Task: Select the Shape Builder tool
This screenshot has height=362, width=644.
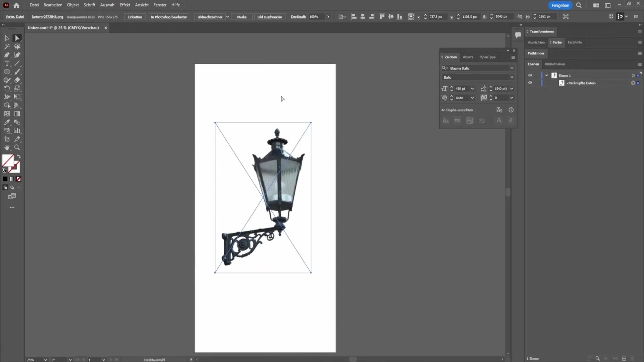Action: 7,105
